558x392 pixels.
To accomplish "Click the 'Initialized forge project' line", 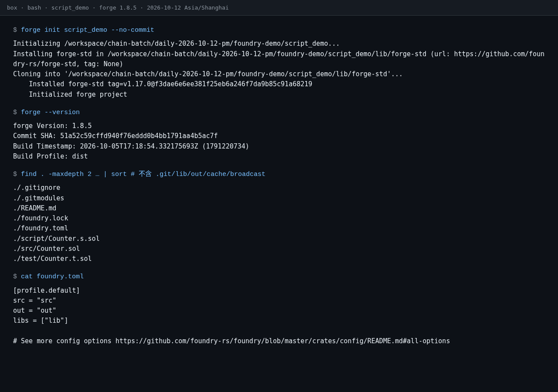I will tap(78, 95).
